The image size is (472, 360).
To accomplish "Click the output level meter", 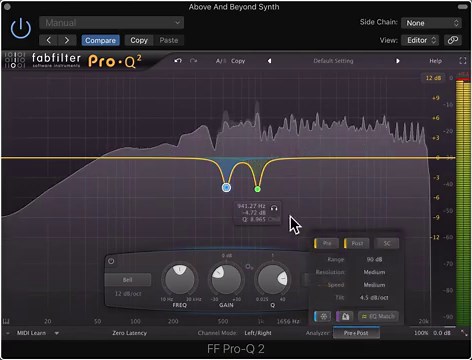I will coord(463,203).
